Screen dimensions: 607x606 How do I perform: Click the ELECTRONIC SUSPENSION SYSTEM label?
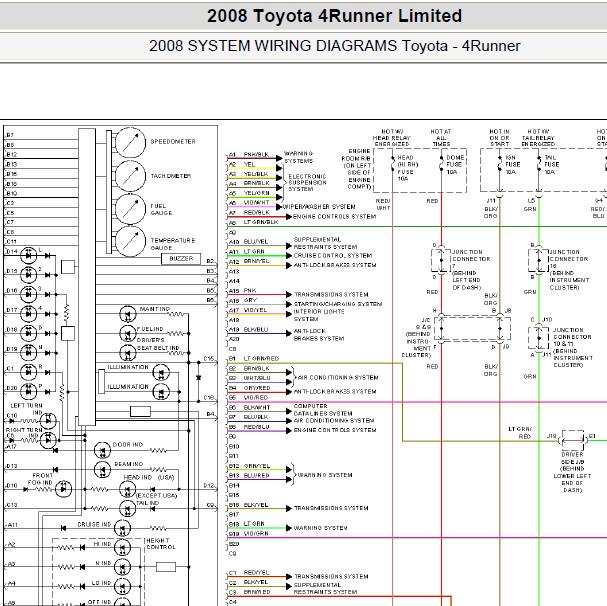(x=307, y=183)
